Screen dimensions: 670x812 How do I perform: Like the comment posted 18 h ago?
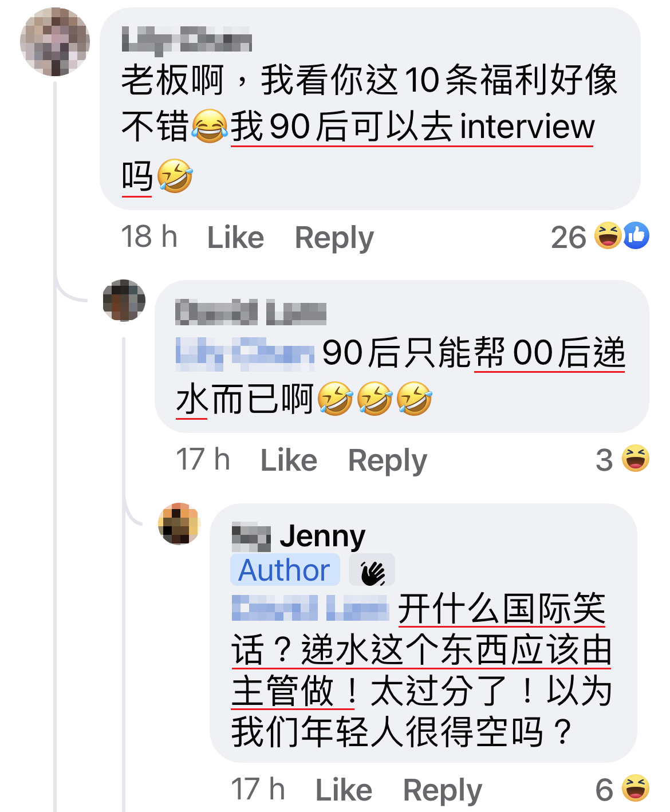[x=235, y=237]
